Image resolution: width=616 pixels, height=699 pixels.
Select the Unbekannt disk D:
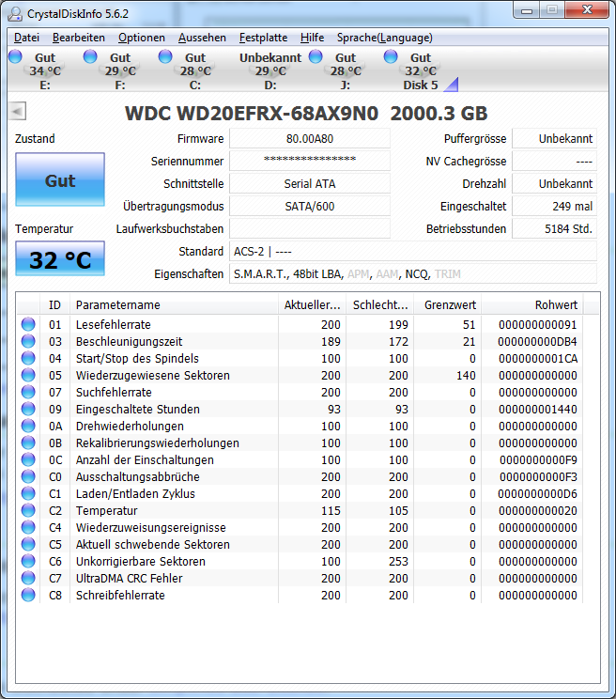tap(269, 70)
